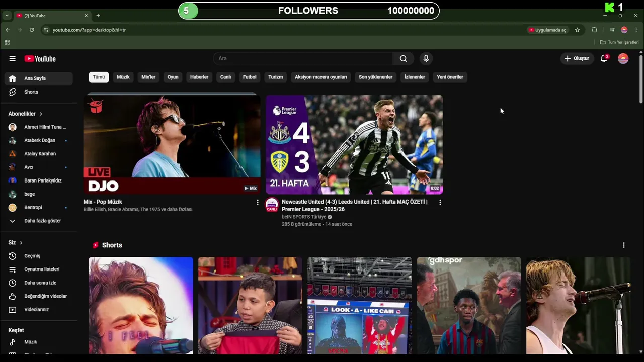Viewport: 644px width, 362px height.
Task: Open the YouTube hamburger guide menu
Action: pos(12,59)
